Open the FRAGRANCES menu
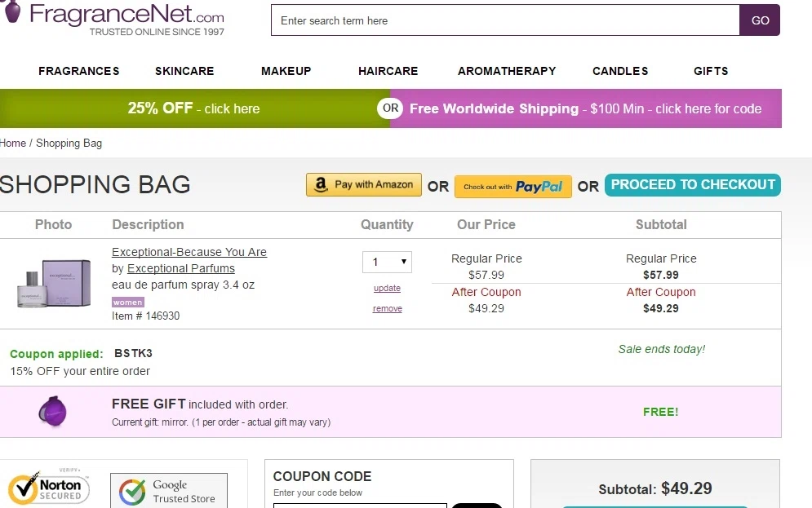Viewport: 812px width, 508px height. click(78, 71)
